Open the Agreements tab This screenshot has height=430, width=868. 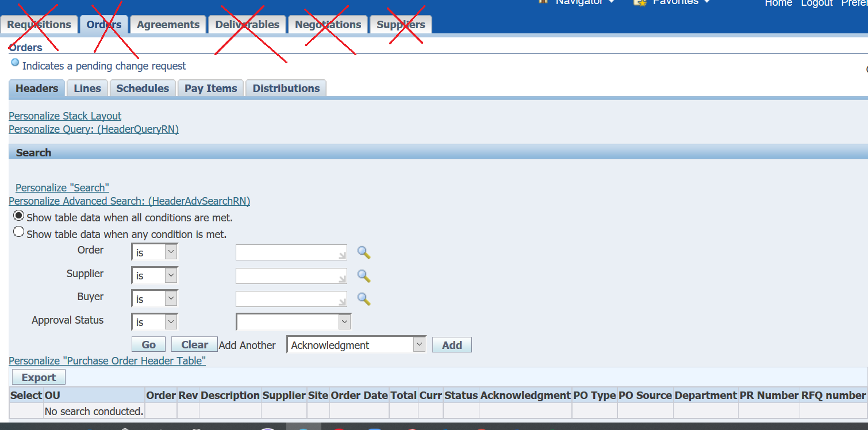click(168, 24)
